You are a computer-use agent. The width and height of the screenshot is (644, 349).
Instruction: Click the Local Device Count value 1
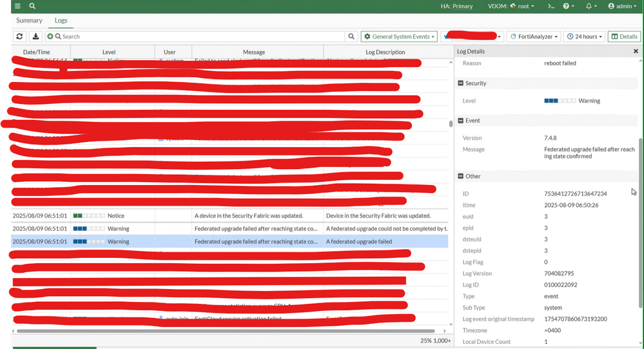coord(546,342)
